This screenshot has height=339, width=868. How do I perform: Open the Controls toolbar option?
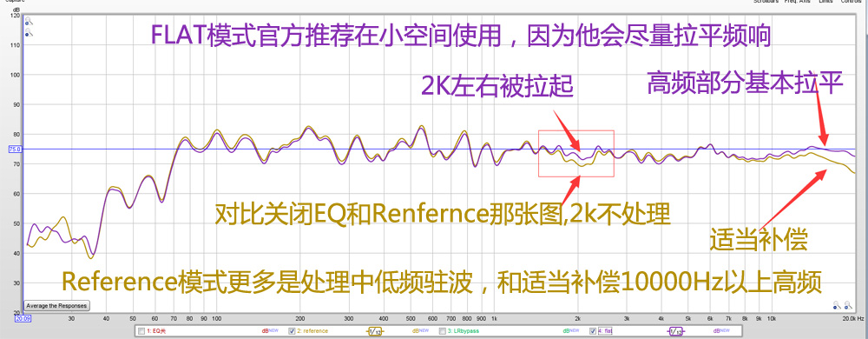(851, 2)
